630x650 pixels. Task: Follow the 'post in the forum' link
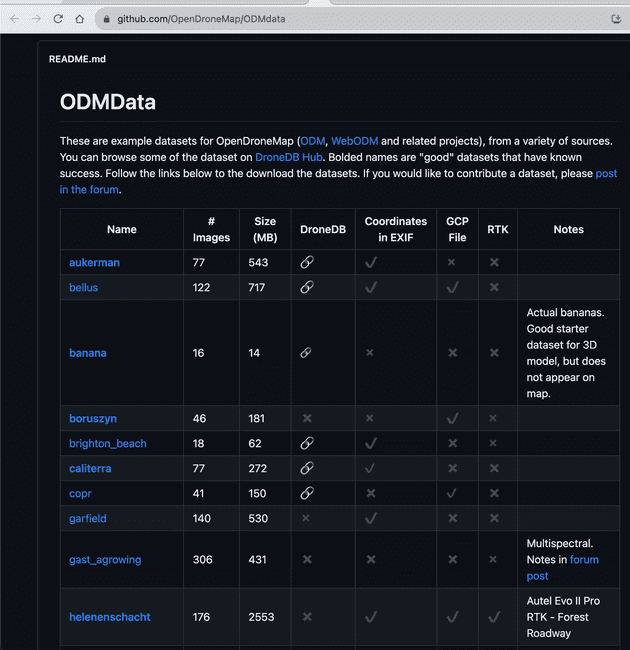(606, 173)
